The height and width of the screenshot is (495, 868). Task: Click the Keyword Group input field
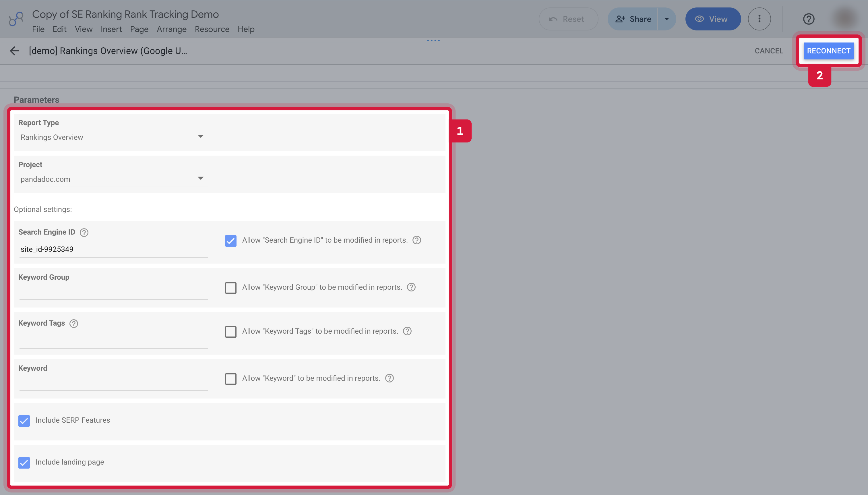tap(113, 292)
